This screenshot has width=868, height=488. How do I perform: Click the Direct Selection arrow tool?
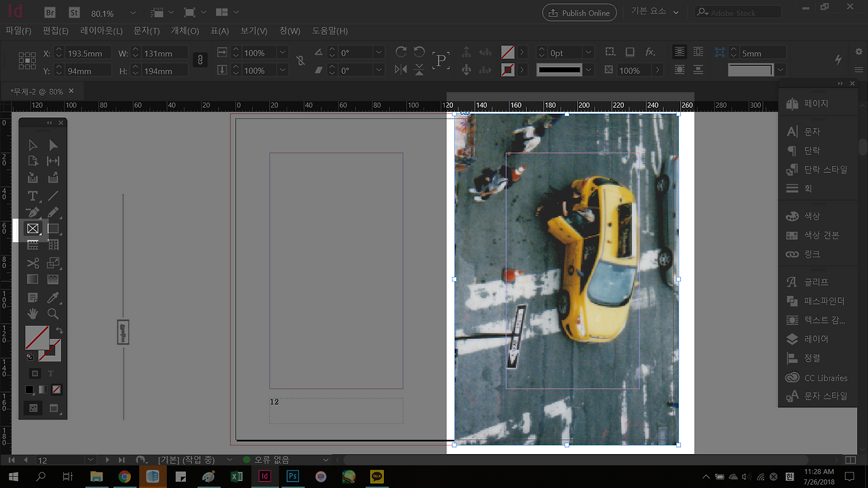pyautogui.click(x=53, y=145)
